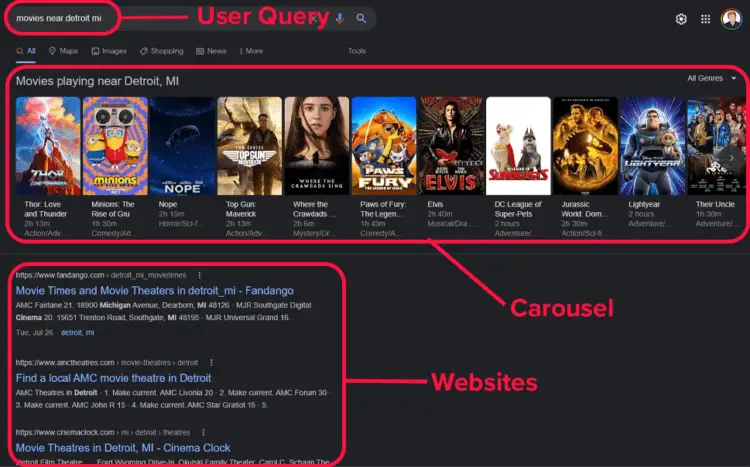The height and width of the screenshot is (467, 750).
Task: Select the Jurassic World Dominion poster
Action: 585,146
